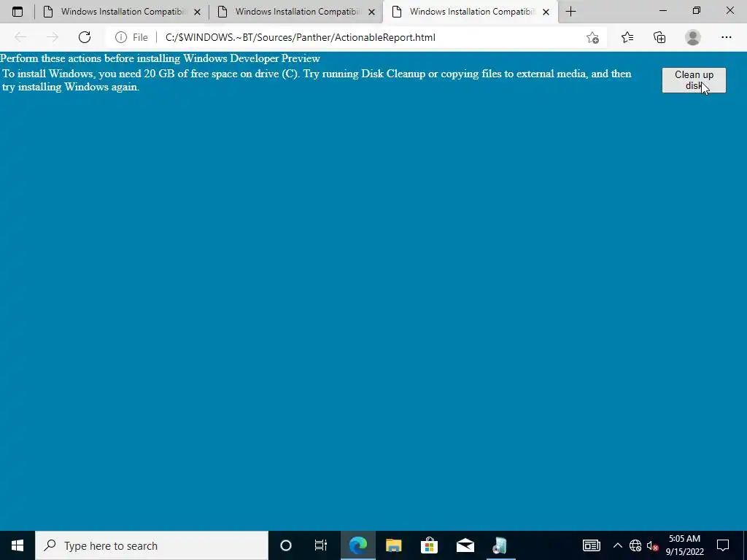Open Settings and more ellipsis menu
This screenshot has width=747, height=560.
726,37
